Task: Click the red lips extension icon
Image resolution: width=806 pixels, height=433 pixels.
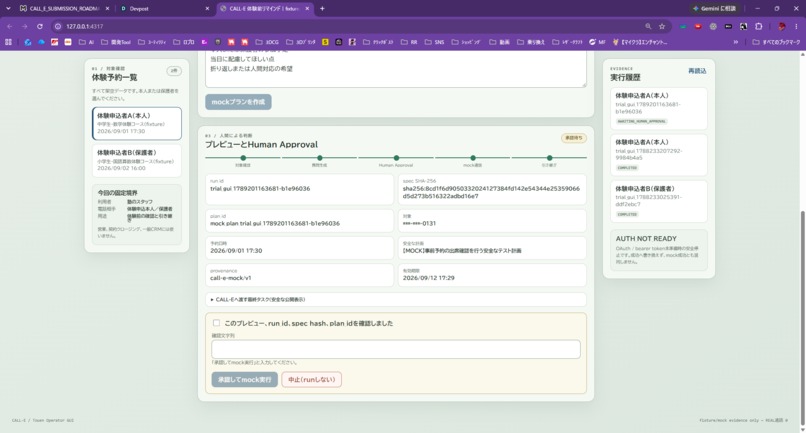Action: tap(698, 26)
